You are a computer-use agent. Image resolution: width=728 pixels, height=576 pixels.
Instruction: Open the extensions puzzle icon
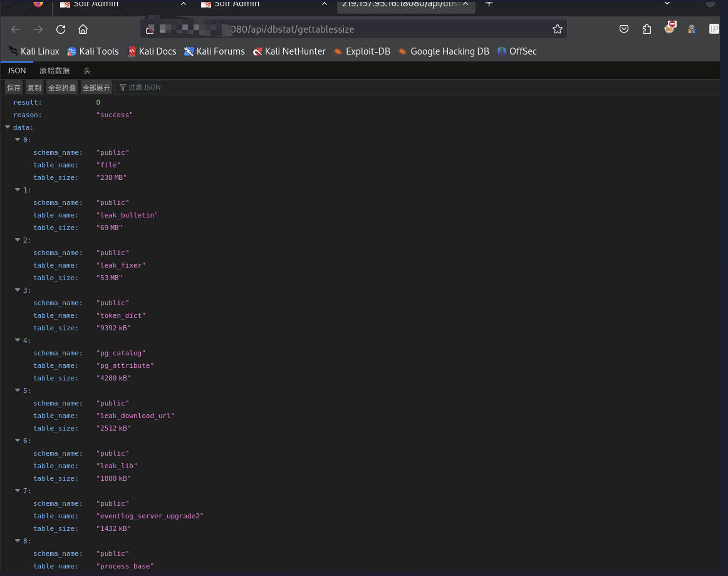(x=647, y=29)
